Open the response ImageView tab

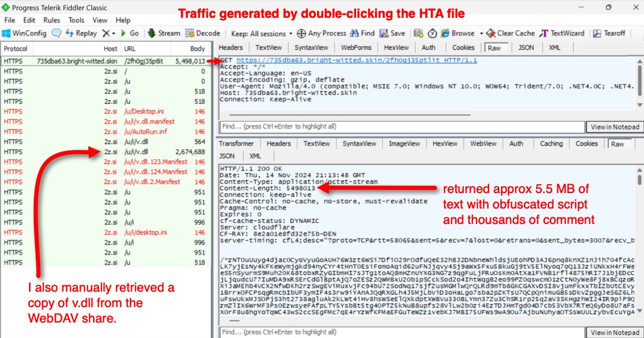coord(405,144)
